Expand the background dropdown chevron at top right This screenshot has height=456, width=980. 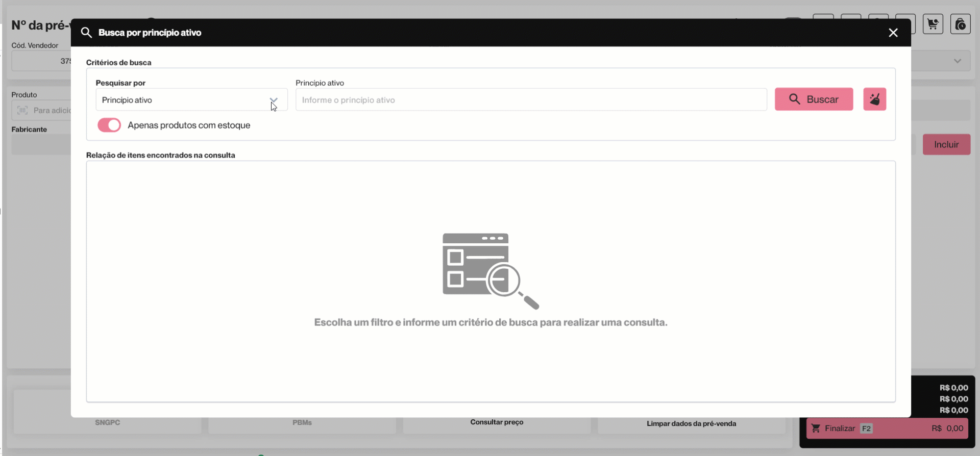(958, 61)
